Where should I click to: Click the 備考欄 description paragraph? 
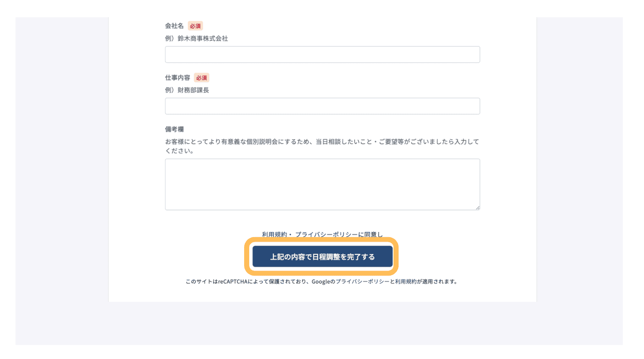322,146
